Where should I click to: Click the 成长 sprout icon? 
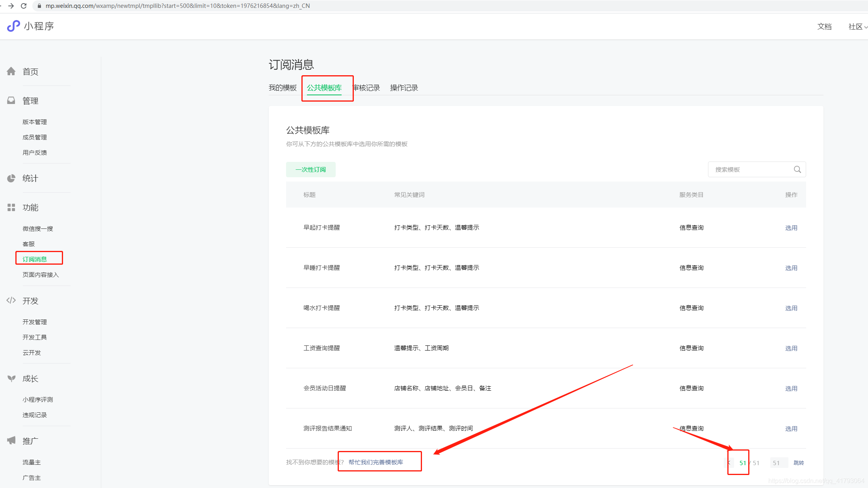point(11,379)
